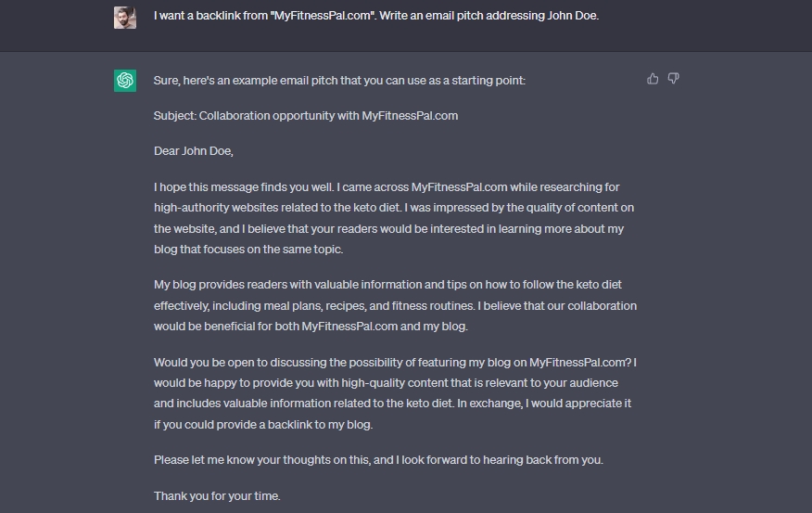The width and height of the screenshot is (812, 513).
Task: Click the thumbs up feedback icon
Action: tap(653, 79)
